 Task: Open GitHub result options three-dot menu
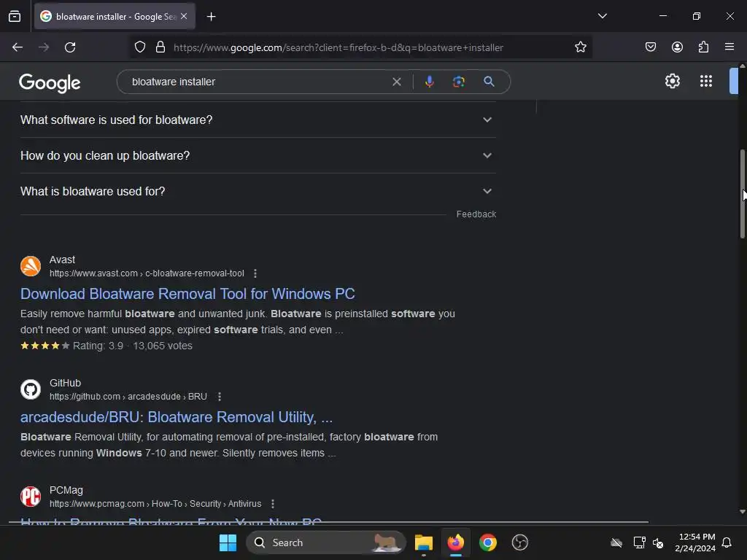point(219,397)
